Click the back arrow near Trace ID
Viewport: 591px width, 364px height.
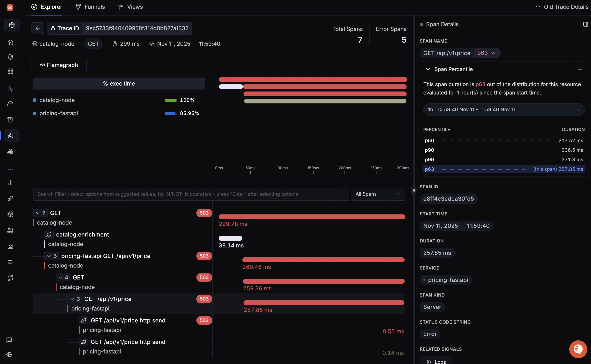pyautogui.click(x=38, y=28)
